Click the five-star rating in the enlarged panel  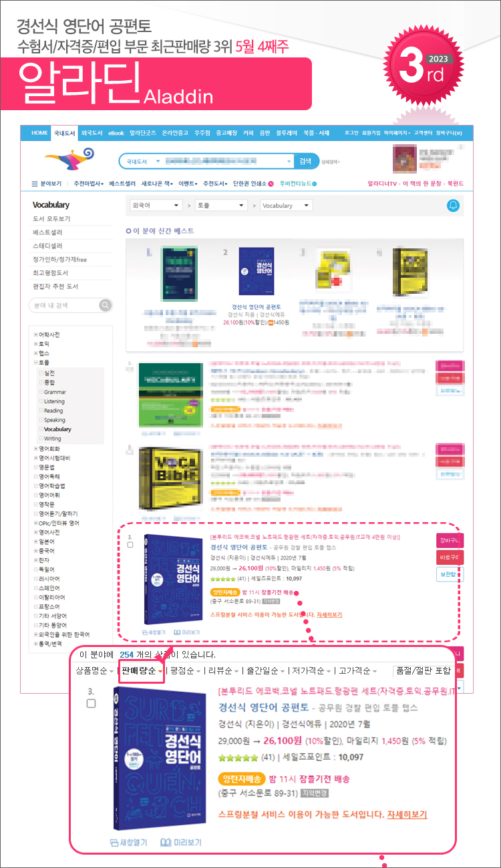coord(238,758)
